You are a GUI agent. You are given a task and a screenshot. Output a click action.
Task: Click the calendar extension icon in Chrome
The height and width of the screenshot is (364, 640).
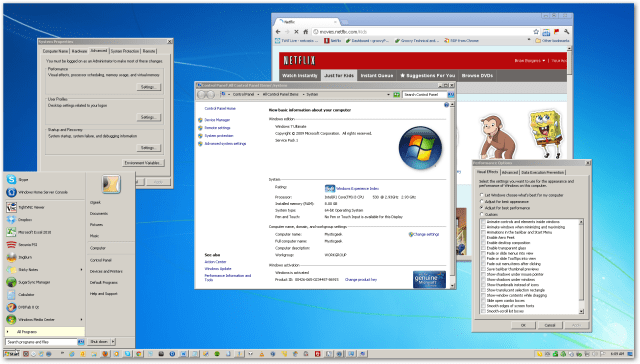(x=546, y=32)
